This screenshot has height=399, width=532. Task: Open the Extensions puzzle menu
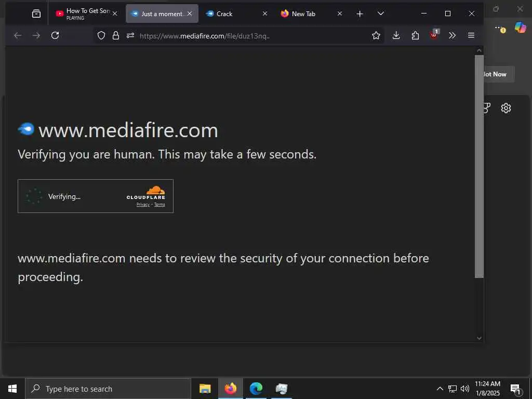[x=415, y=35]
